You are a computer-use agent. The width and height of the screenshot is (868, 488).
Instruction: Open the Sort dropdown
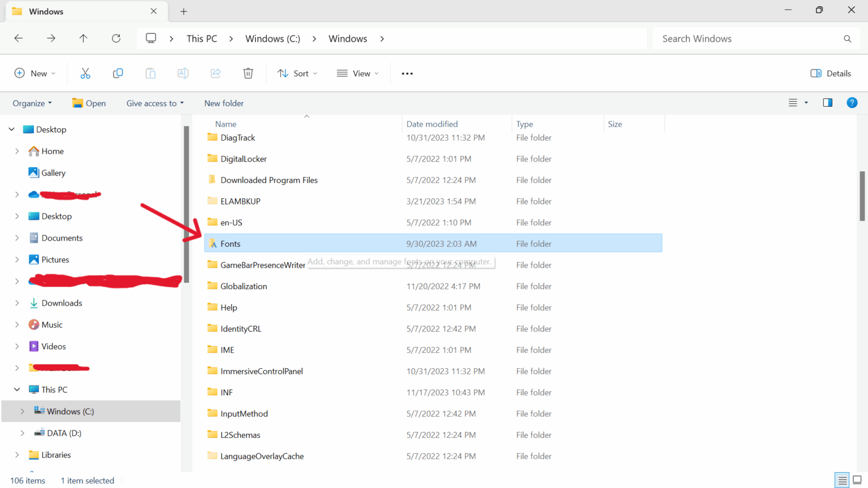click(x=297, y=73)
